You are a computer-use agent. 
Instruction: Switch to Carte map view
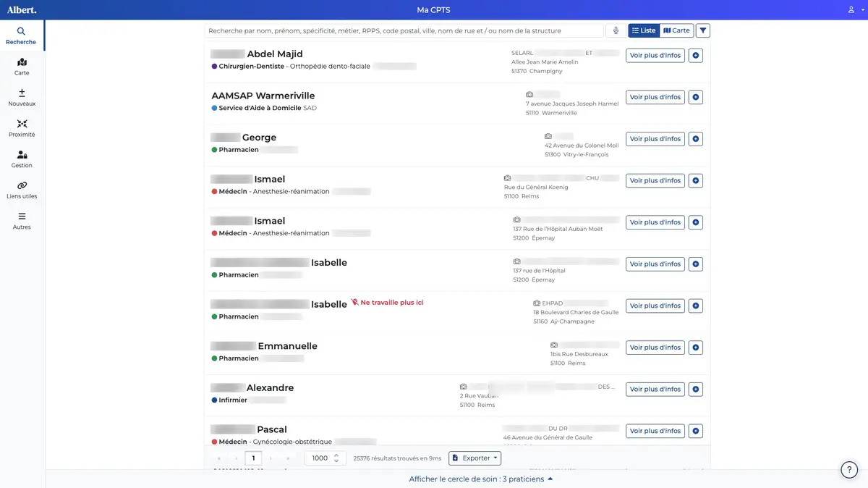click(676, 30)
